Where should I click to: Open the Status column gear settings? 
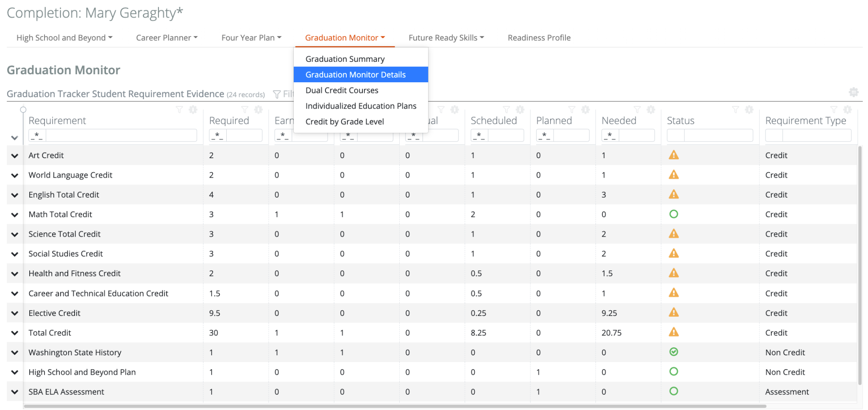point(749,110)
